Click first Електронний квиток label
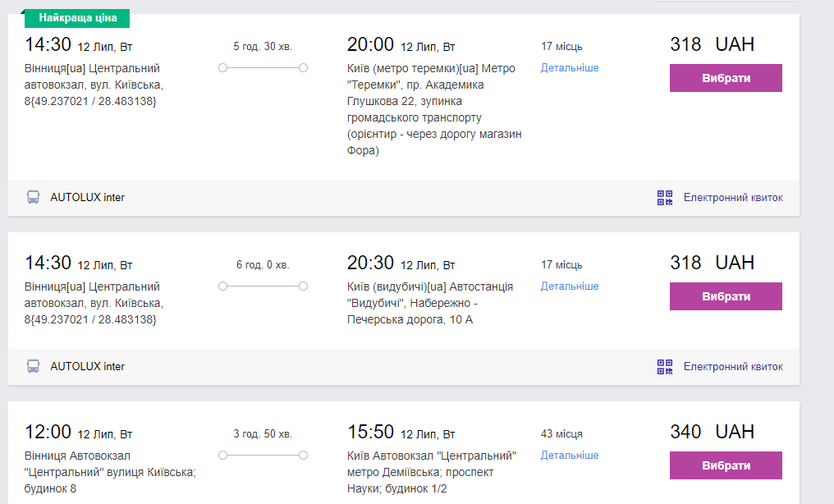This screenshot has width=834, height=504. click(733, 197)
